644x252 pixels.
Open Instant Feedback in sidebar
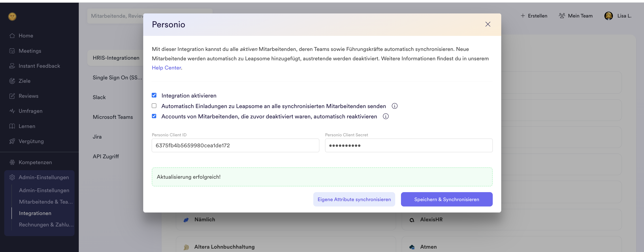click(39, 66)
